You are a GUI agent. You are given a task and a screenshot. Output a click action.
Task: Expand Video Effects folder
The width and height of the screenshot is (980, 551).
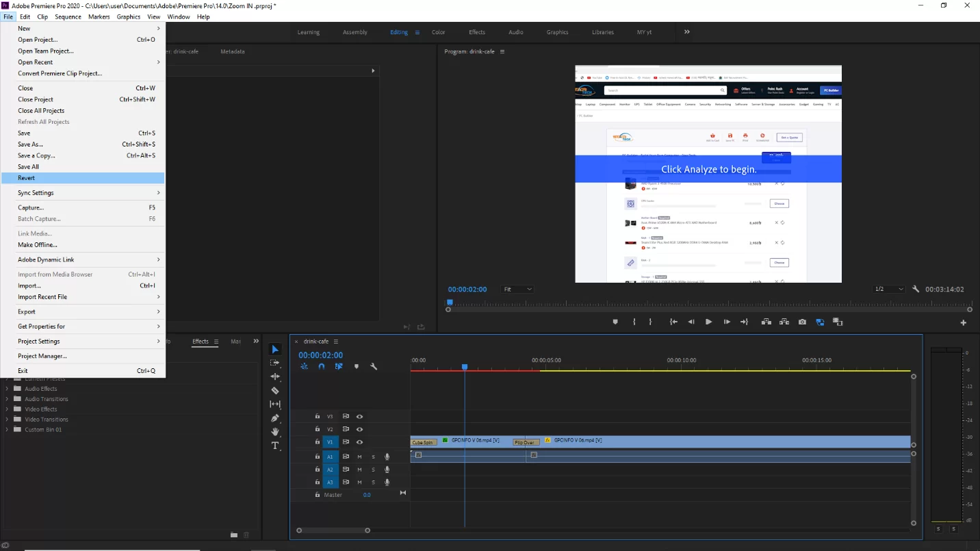pos(8,409)
